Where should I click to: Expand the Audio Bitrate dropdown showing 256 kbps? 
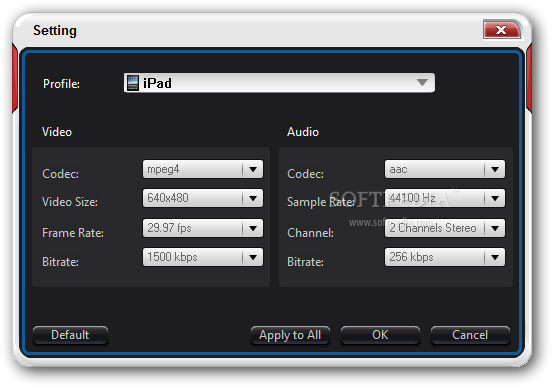(x=445, y=257)
